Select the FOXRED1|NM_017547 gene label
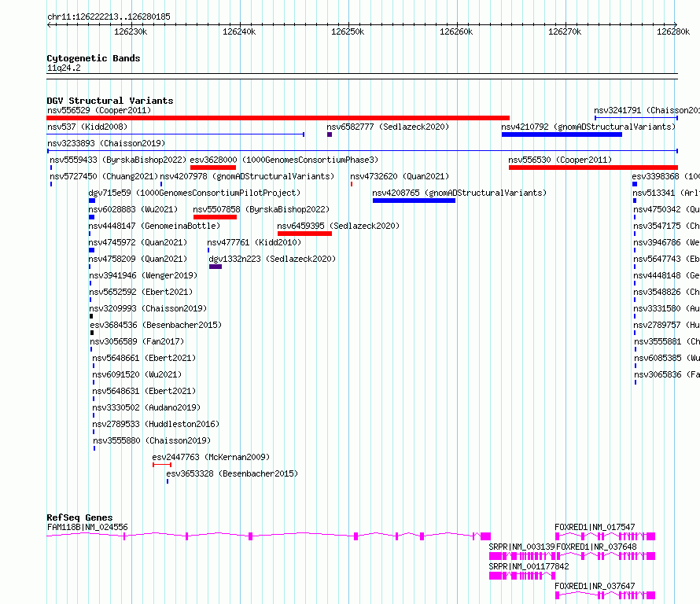Screen dimensions: 700x604 click(595, 527)
